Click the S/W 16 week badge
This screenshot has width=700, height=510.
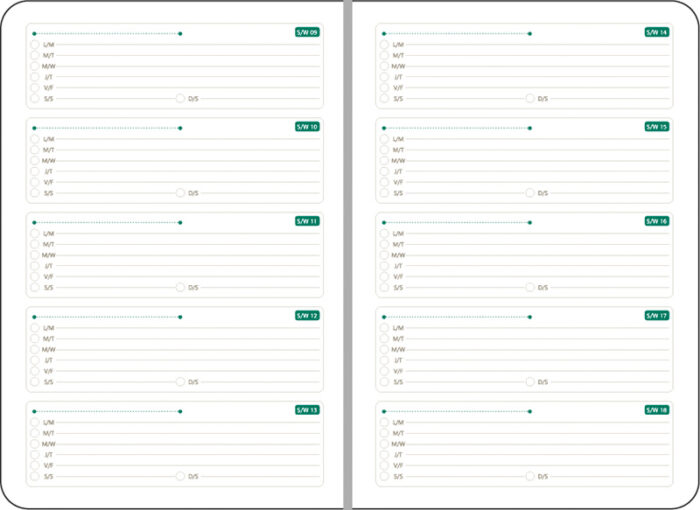[x=656, y=221]
